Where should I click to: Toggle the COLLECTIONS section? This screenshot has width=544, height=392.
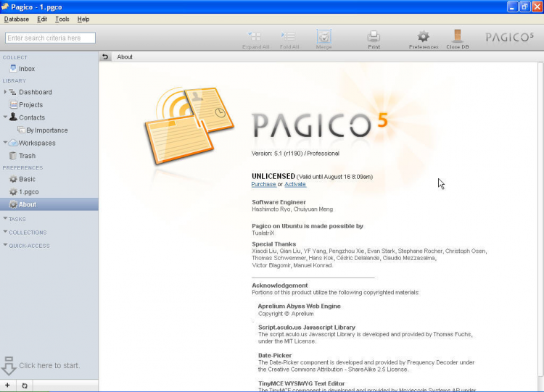(x=25, y=233)
